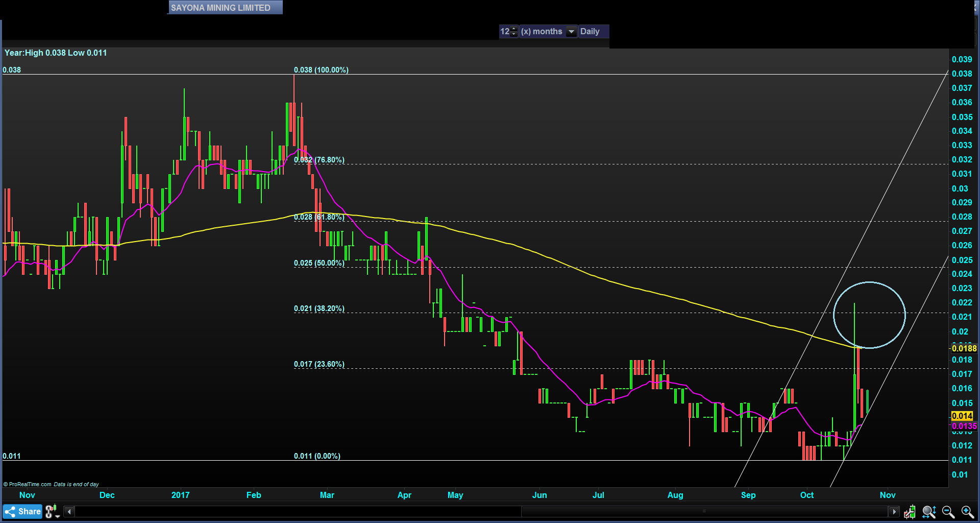Click the 0.025 (50.00%) Fibonacci label
This screenshot has height=523, width=980.
tap(319, 263)
